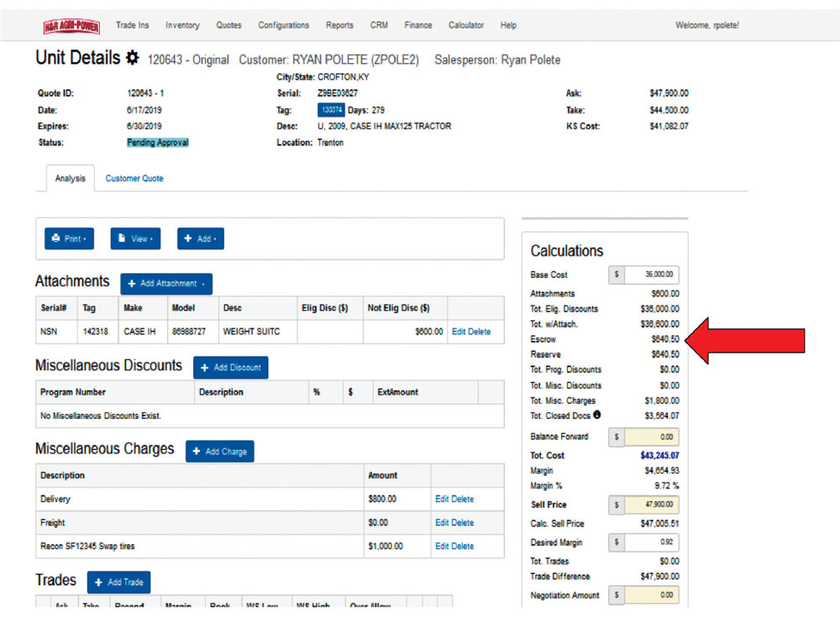Open the Trade Ins menu
Screen dimensions: 840x618
pos(133,25)
